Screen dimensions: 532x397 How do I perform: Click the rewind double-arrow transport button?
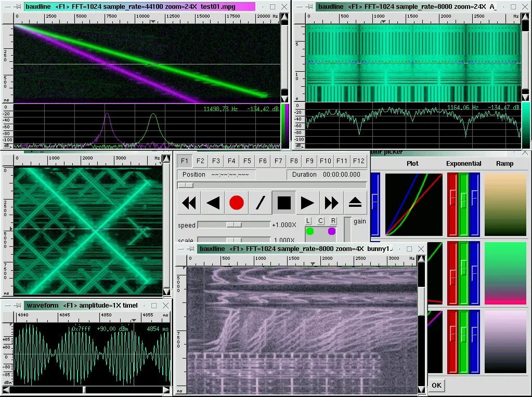pyautogui.click(x=189, y=203)
